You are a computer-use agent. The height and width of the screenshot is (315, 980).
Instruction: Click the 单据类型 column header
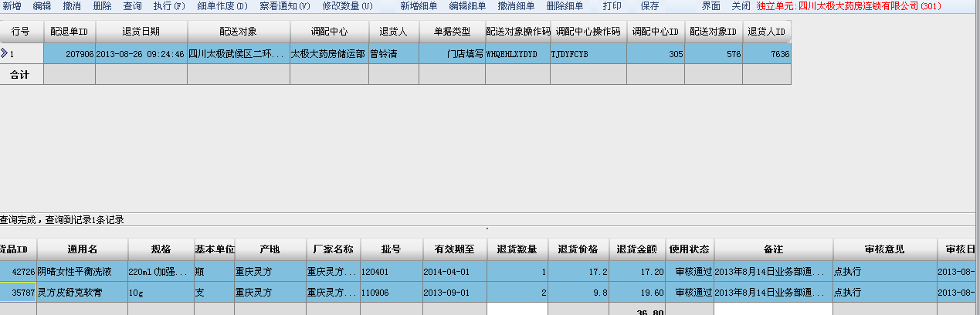(x=452, y=32)
